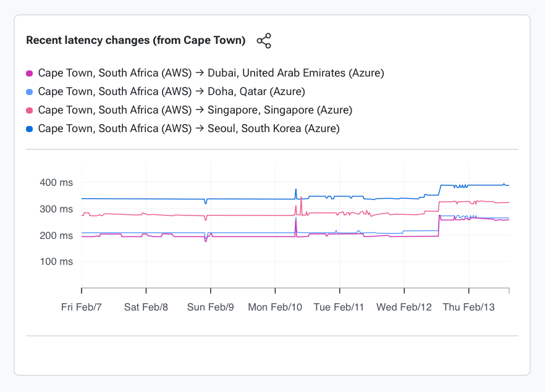
Task: Select the Fri Feb/7 axis label
Action: pos(82,307)
